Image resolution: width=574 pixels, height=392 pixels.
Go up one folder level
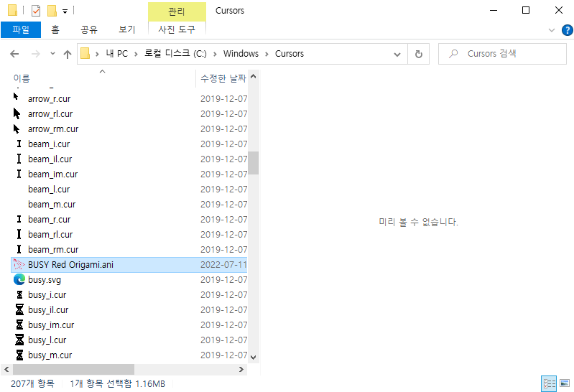coord(68,54)
